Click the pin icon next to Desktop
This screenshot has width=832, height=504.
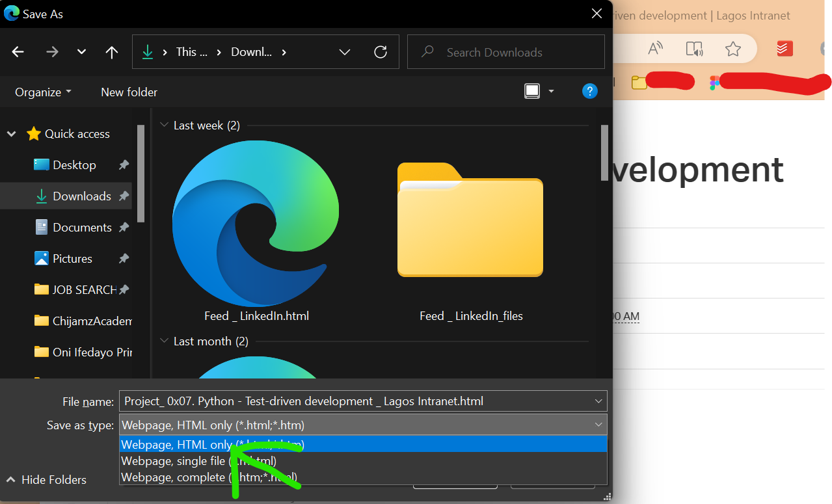pyautogui.click(x=124, y=165)
